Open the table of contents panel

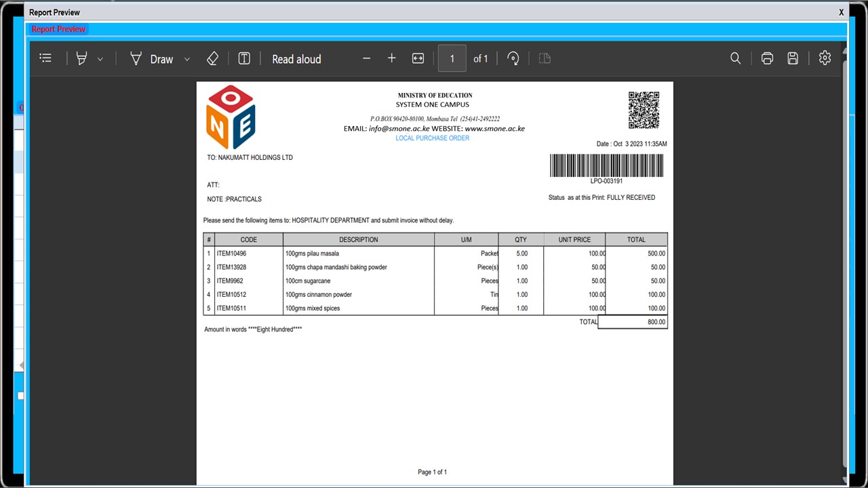[x=45, y=58]
